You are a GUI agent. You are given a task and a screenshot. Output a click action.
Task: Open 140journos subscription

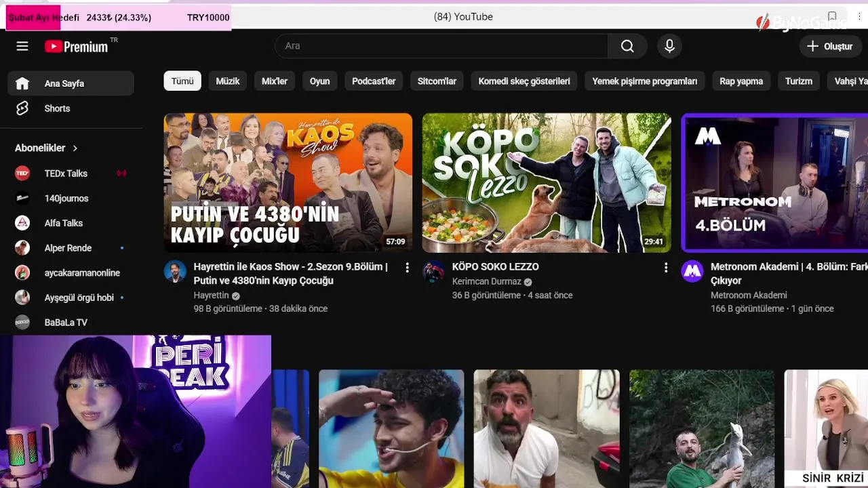click(71, 199)
